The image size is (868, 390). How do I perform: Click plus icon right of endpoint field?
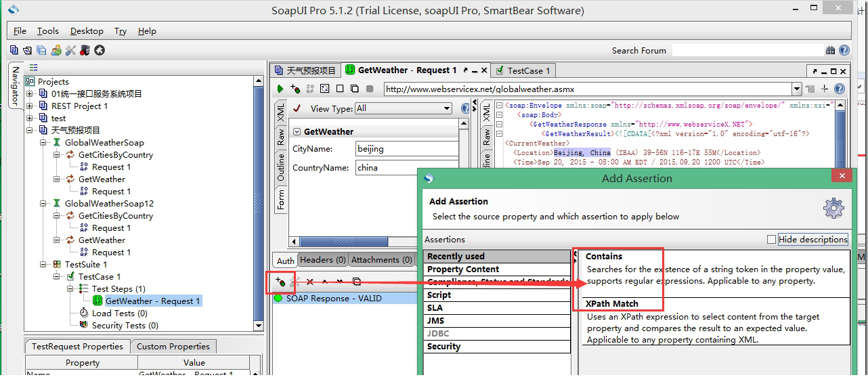coord(825,89)
